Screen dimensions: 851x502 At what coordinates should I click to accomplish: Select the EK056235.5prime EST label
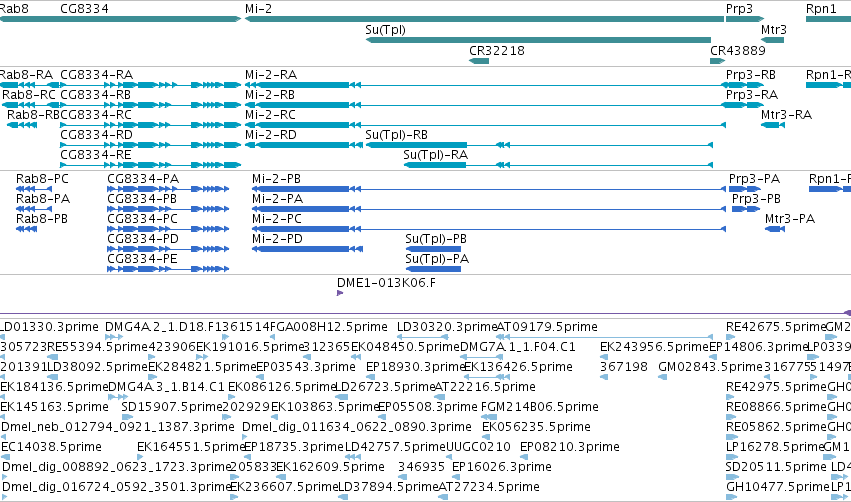[536, 427]
